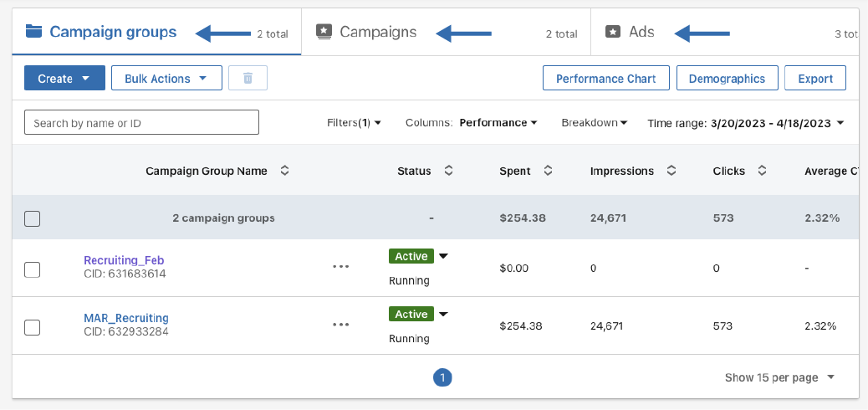Image resolution: width=868 pixels, height=410 pixels.
Task: Switch to the Ads tab
Action: (641, 32)
